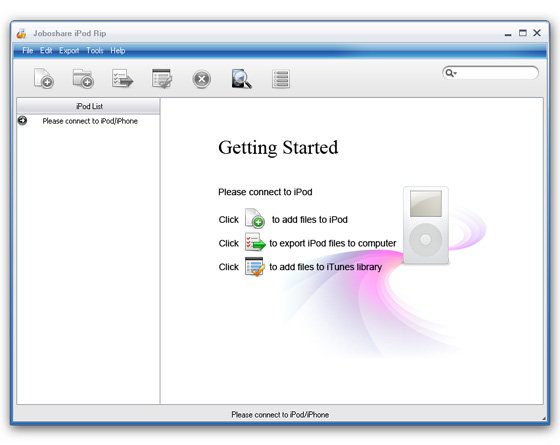Expand the search options dropdown arrow
The width and height of the screenshot is (560, 445).
click(x=455, y=73)
